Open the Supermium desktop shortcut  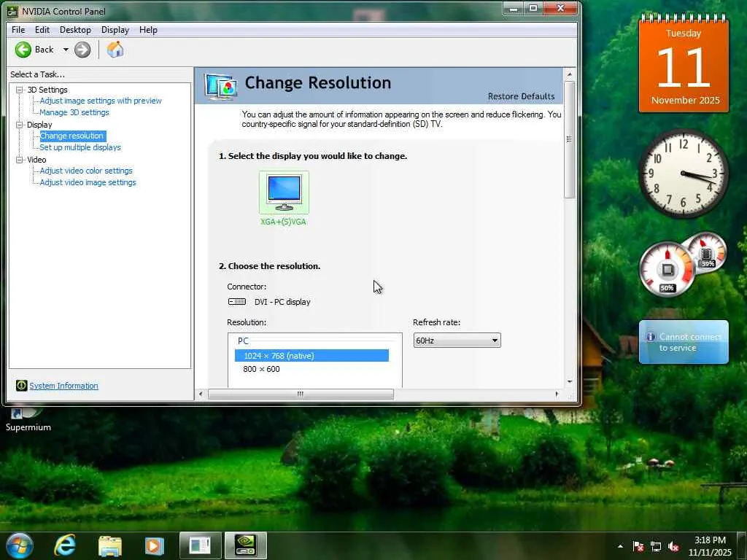pyautogui.click(x=28, y=418)
